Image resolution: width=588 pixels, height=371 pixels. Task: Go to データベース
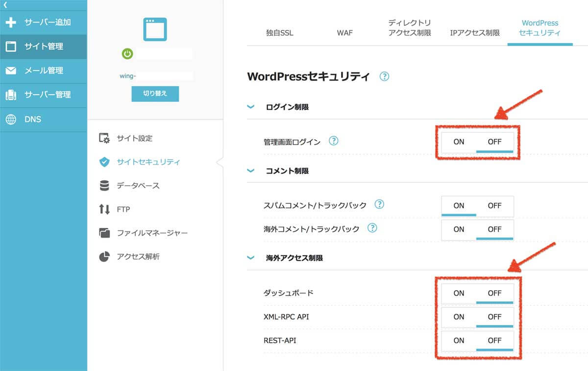(138, 186)
